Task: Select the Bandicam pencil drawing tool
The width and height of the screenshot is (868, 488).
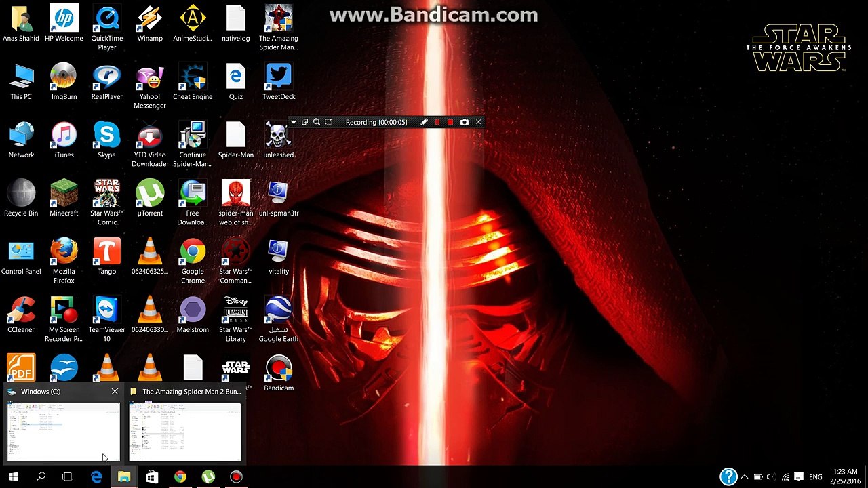Action: [424, 122]
